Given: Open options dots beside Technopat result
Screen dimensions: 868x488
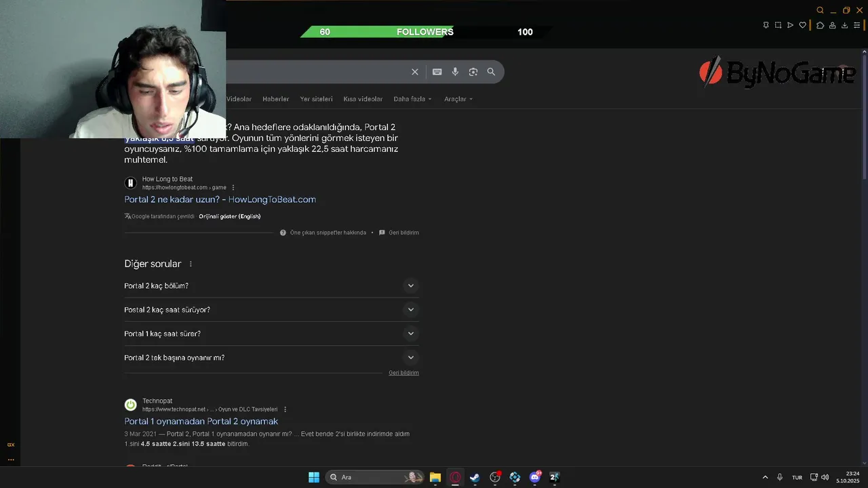Looking at the screenshot, I should [x=285, y=409].
